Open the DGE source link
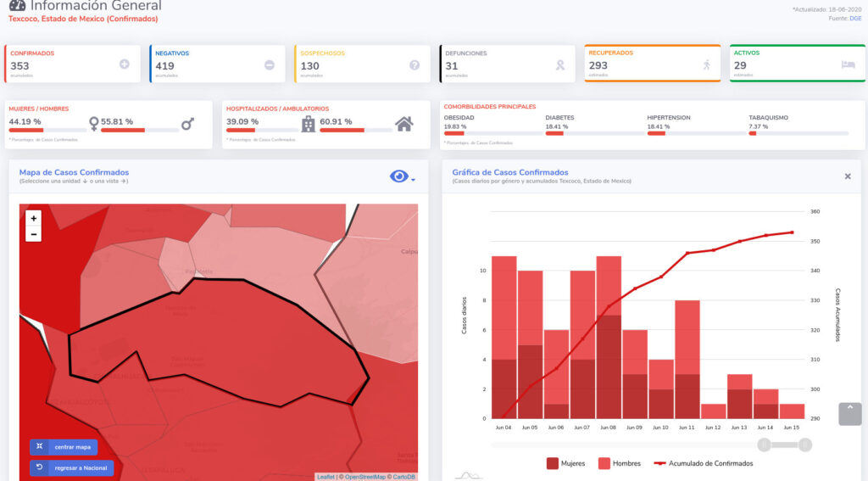The width and height of the screenshot is (868, 481). coord(856,18)
